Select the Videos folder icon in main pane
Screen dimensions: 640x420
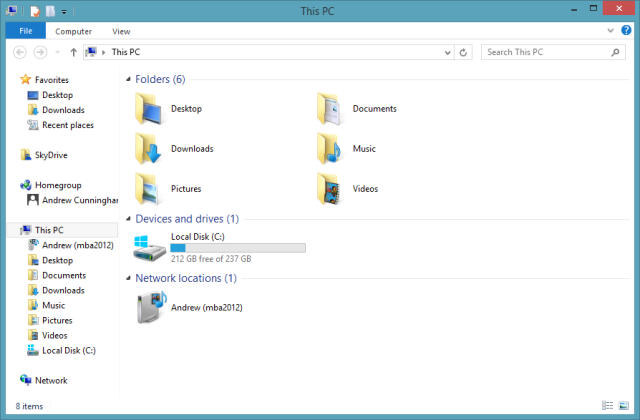pos(329,189)
